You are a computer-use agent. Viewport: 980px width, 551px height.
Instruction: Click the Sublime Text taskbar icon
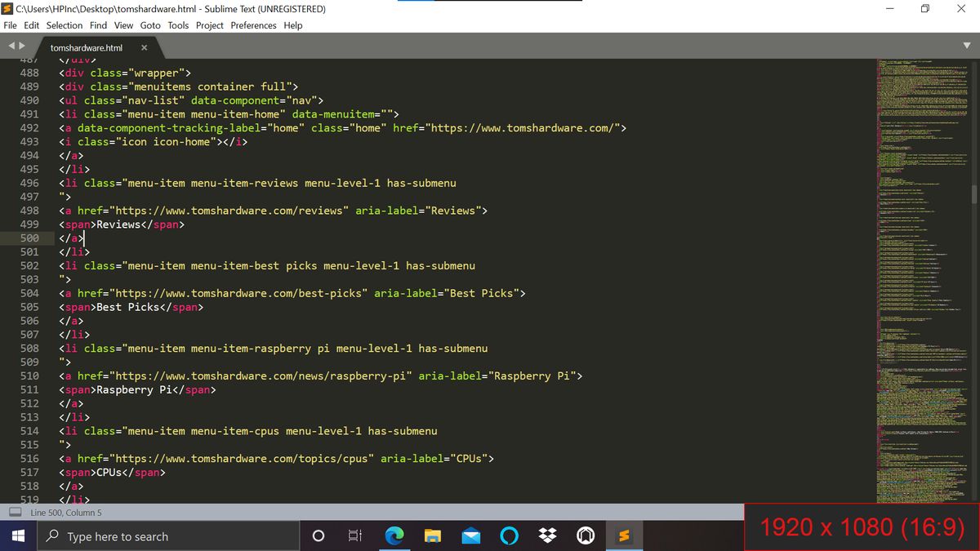point(624,536)
